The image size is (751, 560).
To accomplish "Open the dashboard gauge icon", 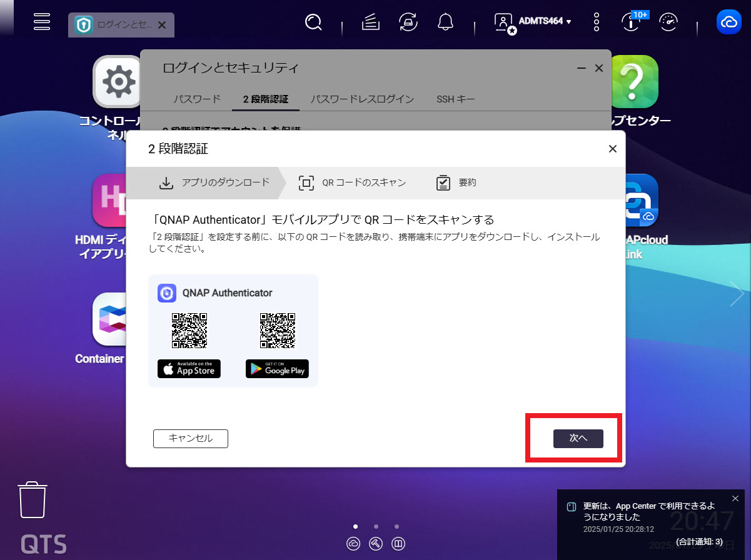I will (669, 22).
